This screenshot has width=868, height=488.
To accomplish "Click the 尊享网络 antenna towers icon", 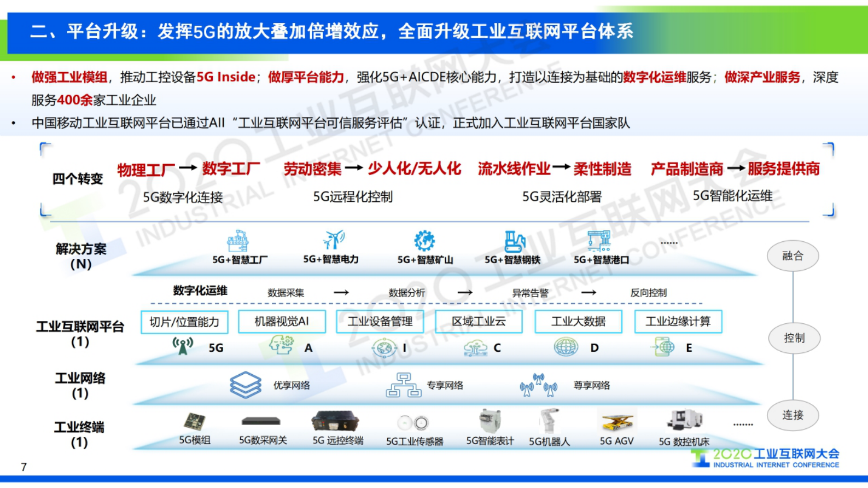I will (538, 385).
